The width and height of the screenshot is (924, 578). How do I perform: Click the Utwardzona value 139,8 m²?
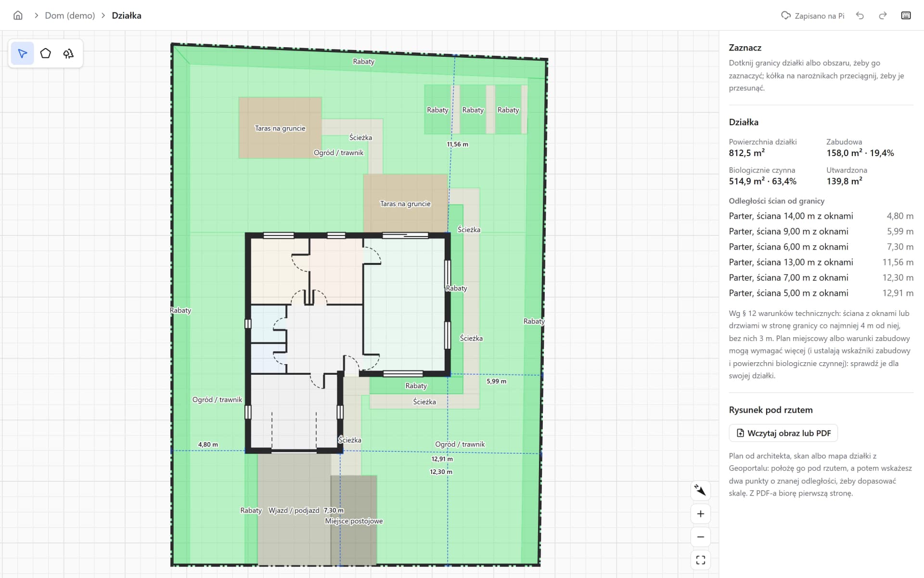pos(845,181)
